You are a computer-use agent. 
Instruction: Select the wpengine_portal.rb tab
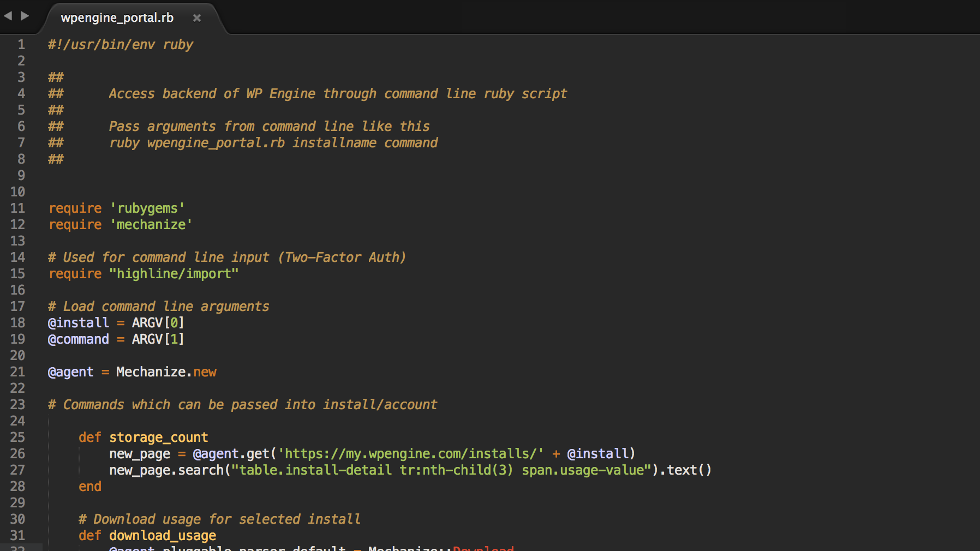tap(117, 17)
